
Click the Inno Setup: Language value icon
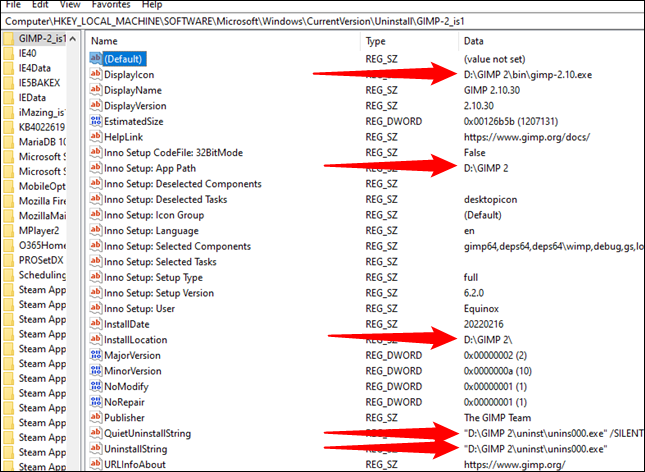pos(95,230)
